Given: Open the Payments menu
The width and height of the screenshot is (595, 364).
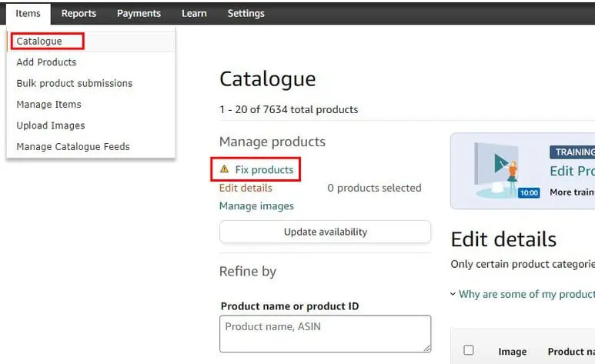Looking at the screenshot, I should pyautogui.click(x=139, y=14).
